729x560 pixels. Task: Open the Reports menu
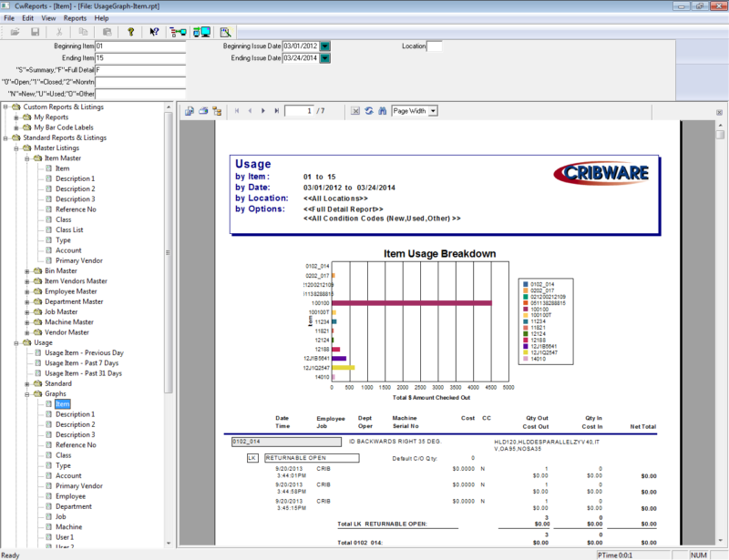(x=75, y=18)
